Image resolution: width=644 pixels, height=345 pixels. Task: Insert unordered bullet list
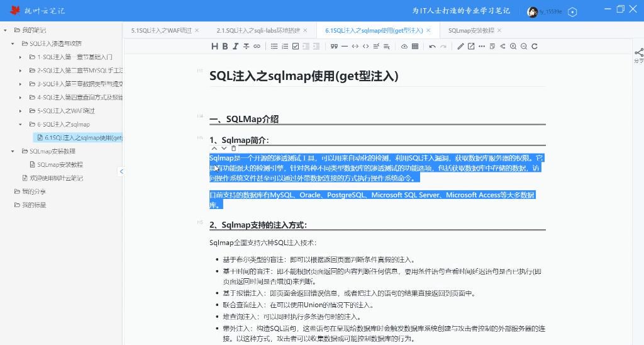pyautogui.click(x=274, y=46)
